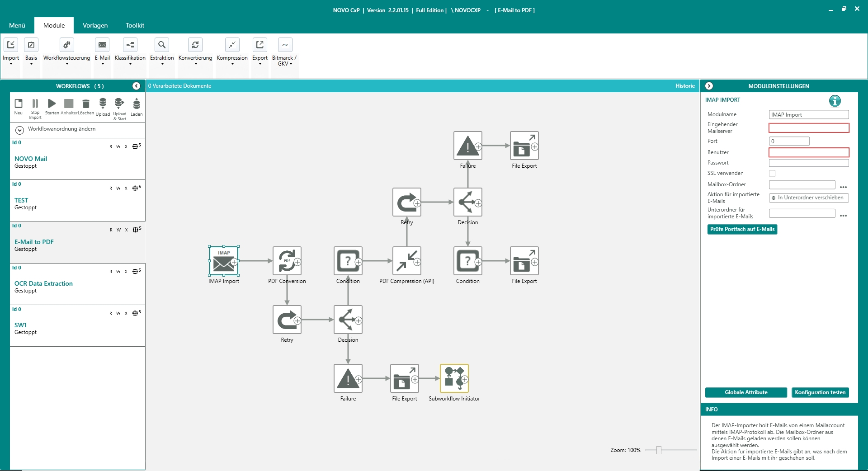
Task: Click the Anhalten stop icon
Action: coord(69,104)
